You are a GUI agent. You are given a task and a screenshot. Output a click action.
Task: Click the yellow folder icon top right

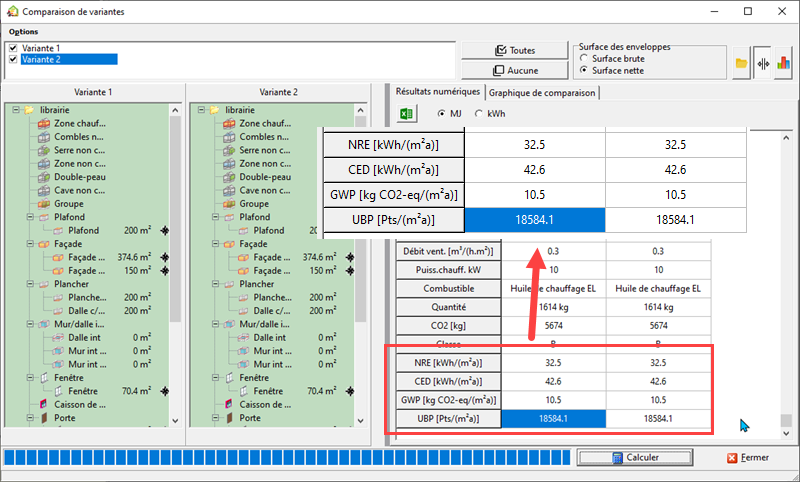coord(741,63)
